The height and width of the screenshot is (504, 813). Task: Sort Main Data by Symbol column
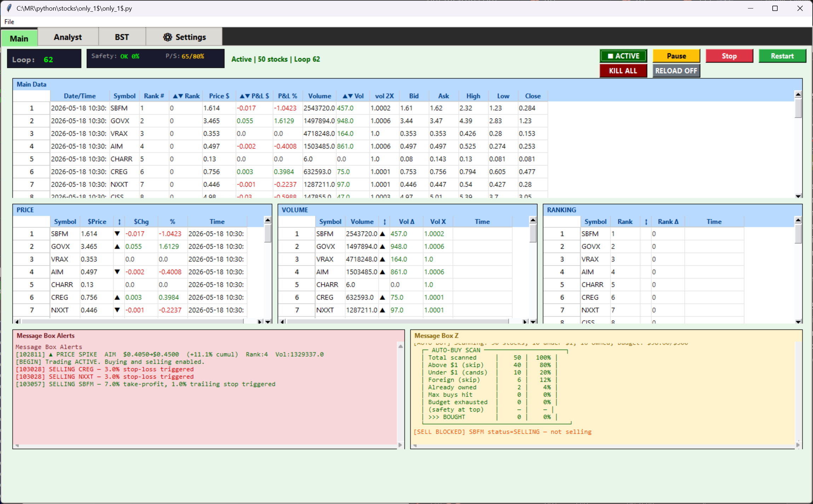coord(124,96)
